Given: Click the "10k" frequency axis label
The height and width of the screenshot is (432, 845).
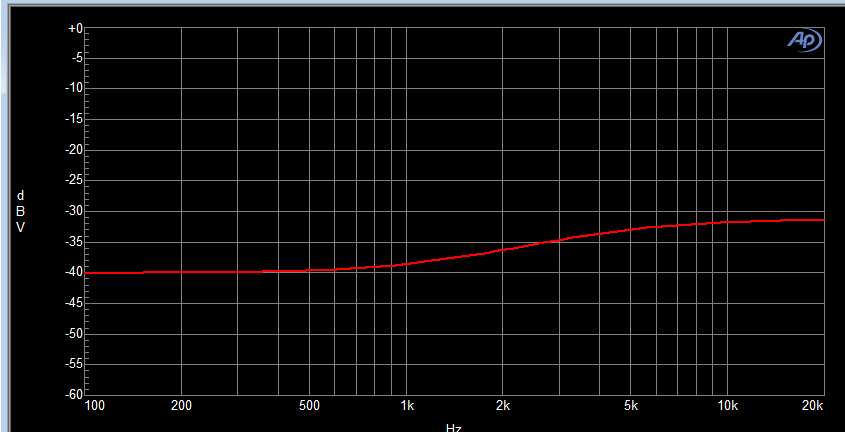Looking at the screenshot, I should 728,405.
